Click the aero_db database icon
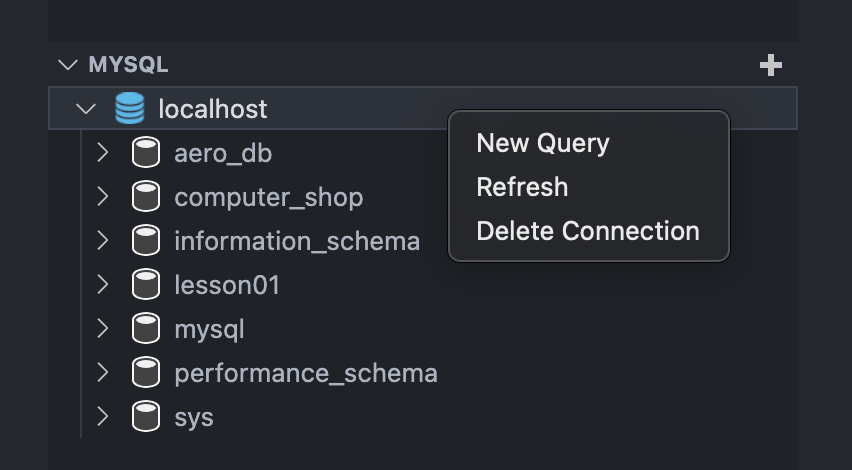 point(146,153)
